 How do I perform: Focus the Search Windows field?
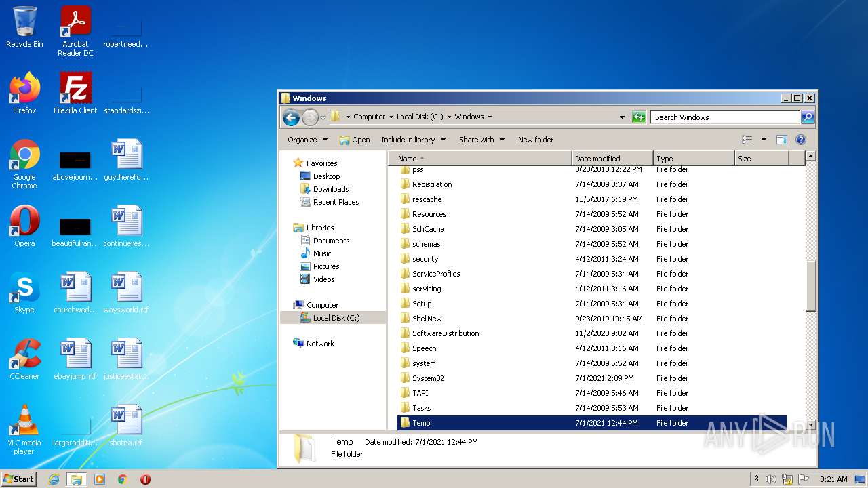(725, 117)
